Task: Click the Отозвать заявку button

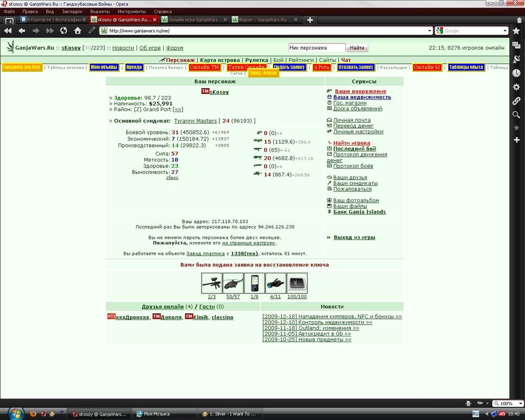Action: point(356,67)
